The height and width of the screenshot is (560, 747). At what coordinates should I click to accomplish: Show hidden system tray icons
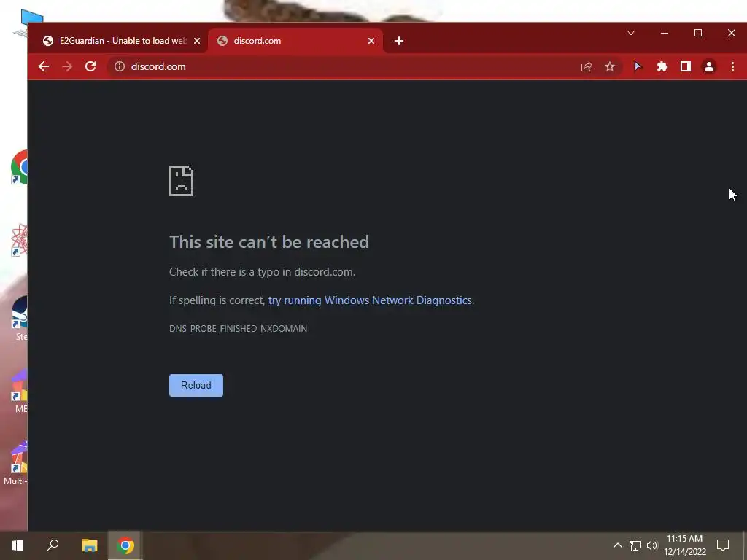[x=617, y=545]
